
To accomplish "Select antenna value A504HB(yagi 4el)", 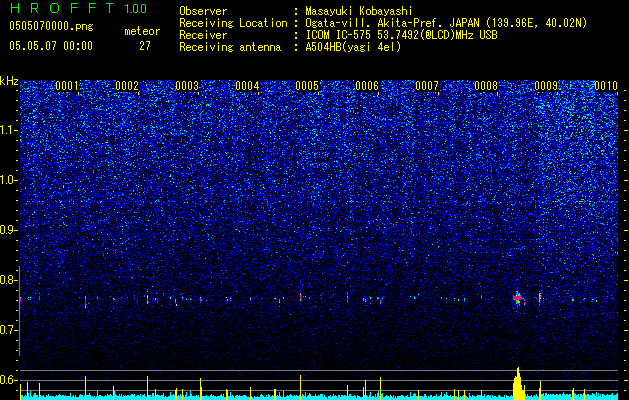I will tap(353, 47).
